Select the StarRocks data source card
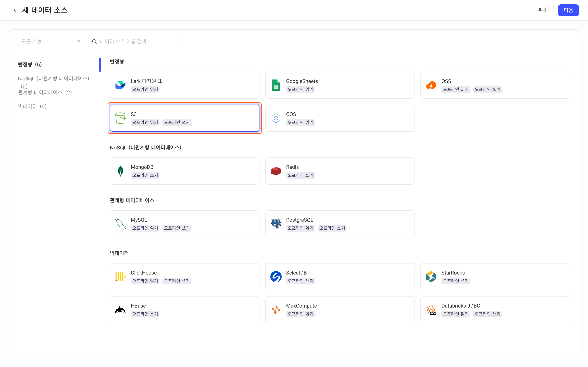Screen dimensions: 588x367 pyautogui.click(x=495, y=277)
